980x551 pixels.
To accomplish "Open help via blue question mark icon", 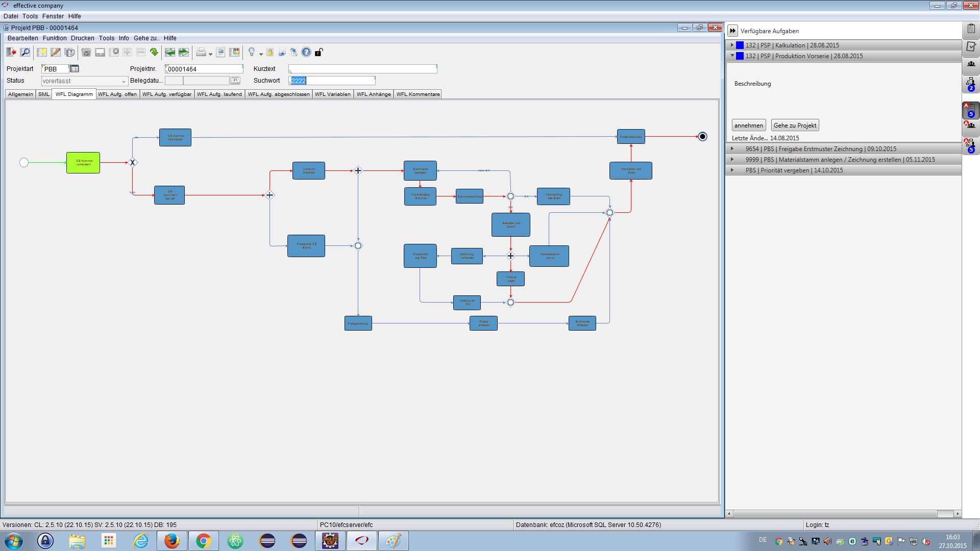I will tap(306, 52).
